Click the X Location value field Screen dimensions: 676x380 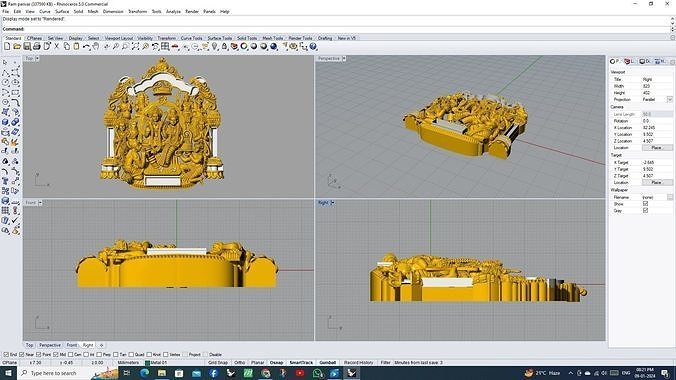(x=657, y=128)
